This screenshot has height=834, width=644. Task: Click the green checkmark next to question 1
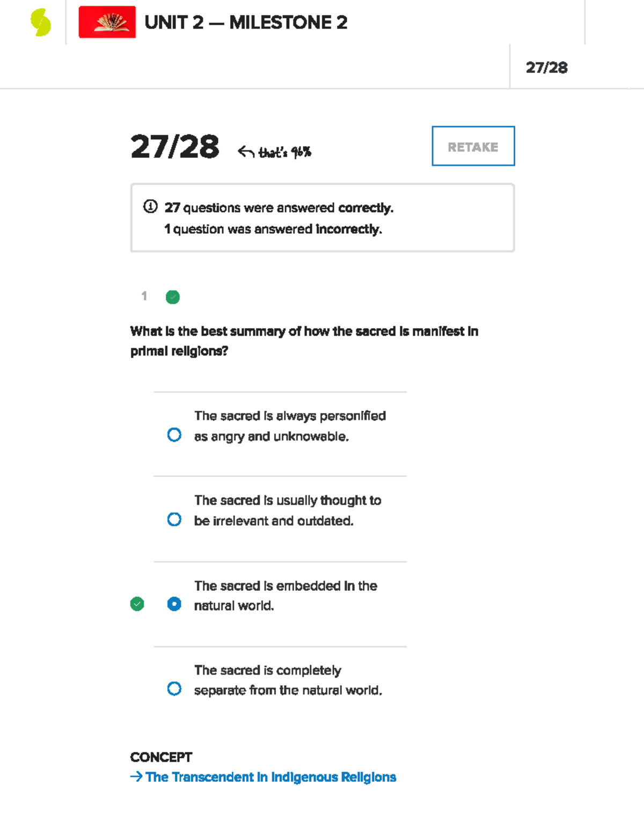click(x=173, y=297)
